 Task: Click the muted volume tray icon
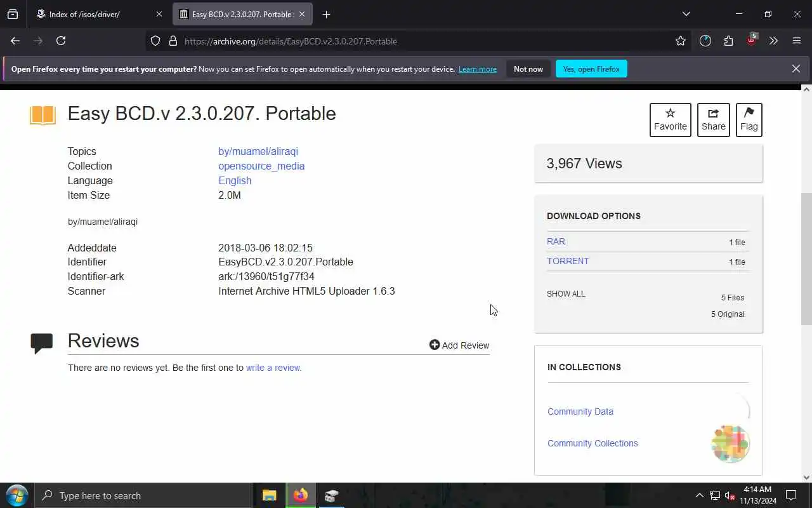coord(730,495)
